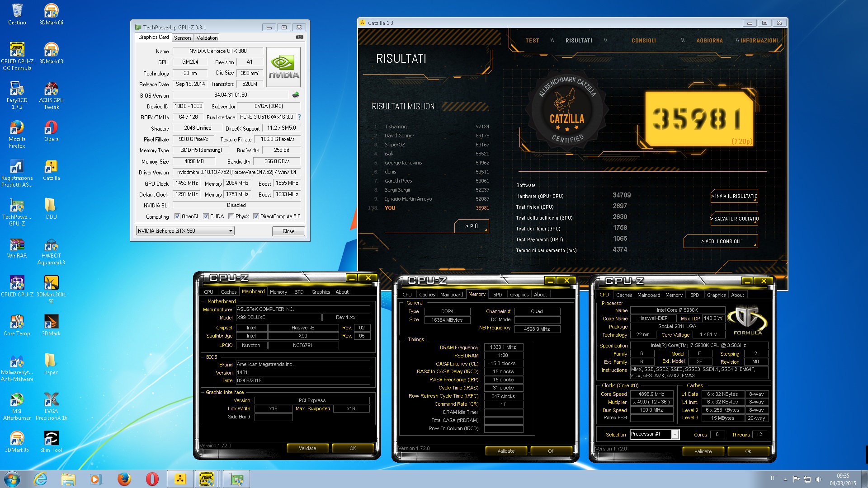This screenshot has width=868, height=488.
Task: Click the Close button in GPU-Z
Action: click(288, 231)
